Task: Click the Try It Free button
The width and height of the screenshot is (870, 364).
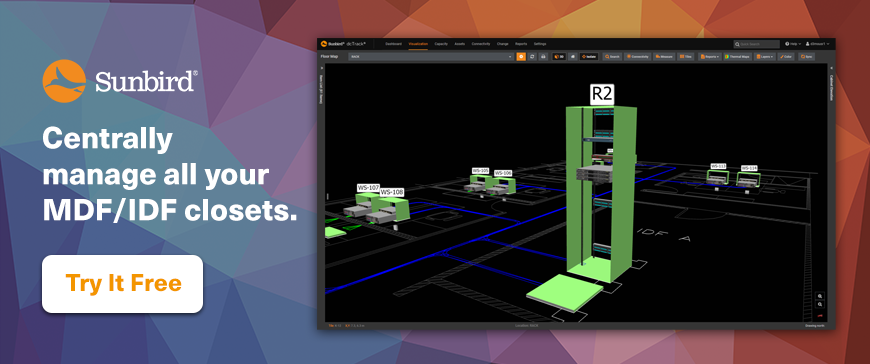Action: click(122, 284)
